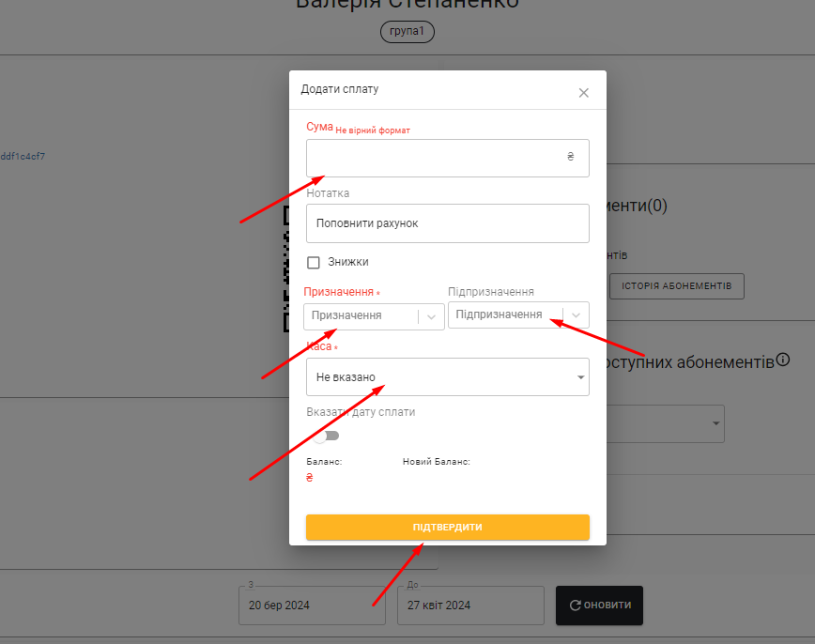Open the Призначення chevron arrow
815x644 pixels.
[431, 316]
